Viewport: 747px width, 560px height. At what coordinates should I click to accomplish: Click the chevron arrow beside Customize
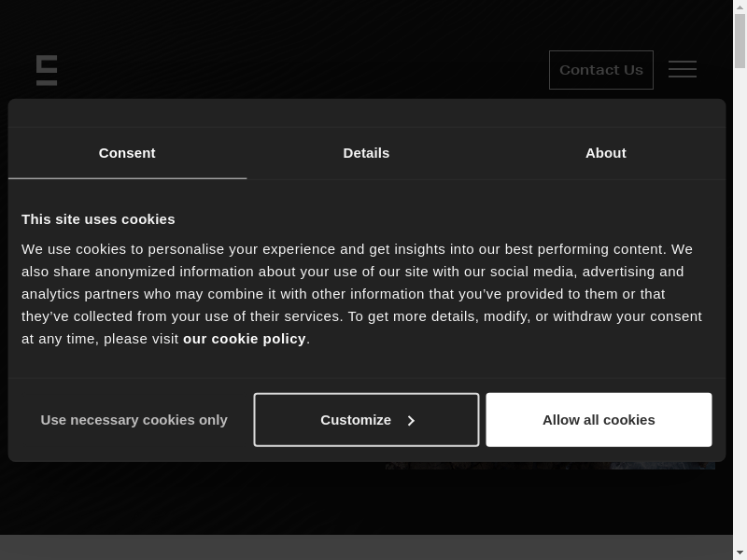tap(411, 421)
